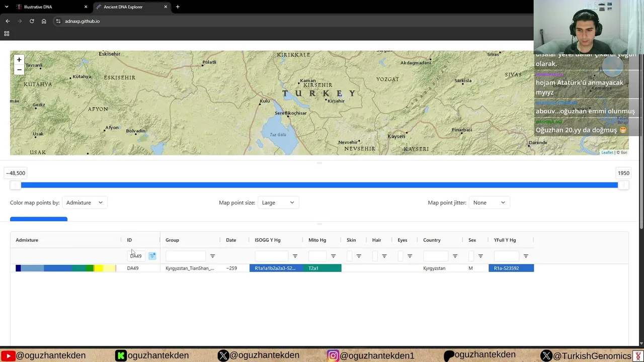Sort by Hair column header

pos(377,240)
